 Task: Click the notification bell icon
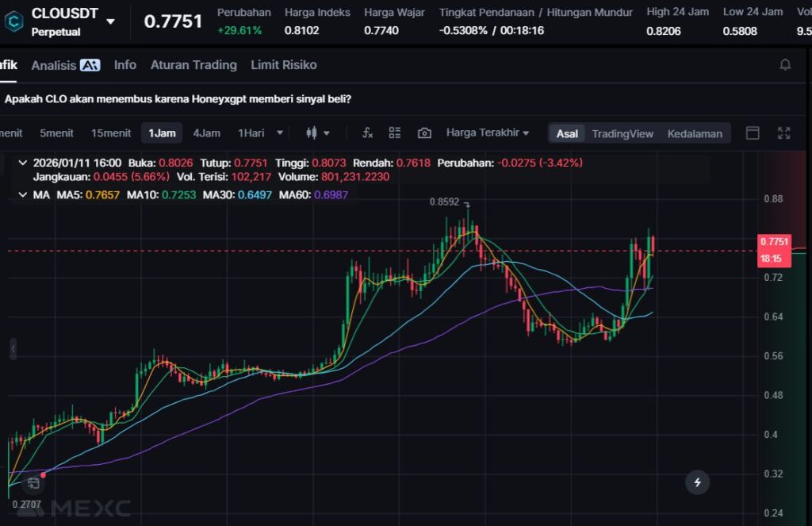point(785,65)
